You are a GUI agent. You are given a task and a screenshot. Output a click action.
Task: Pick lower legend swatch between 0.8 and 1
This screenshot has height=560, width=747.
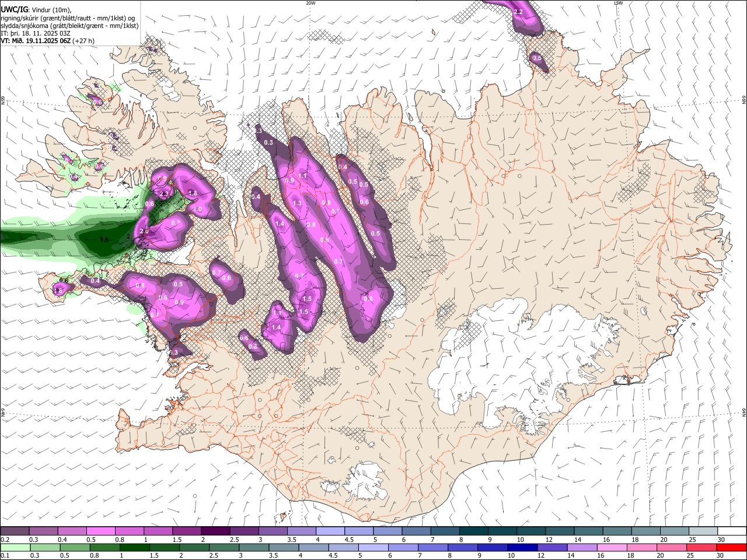(x=104, y=548)
